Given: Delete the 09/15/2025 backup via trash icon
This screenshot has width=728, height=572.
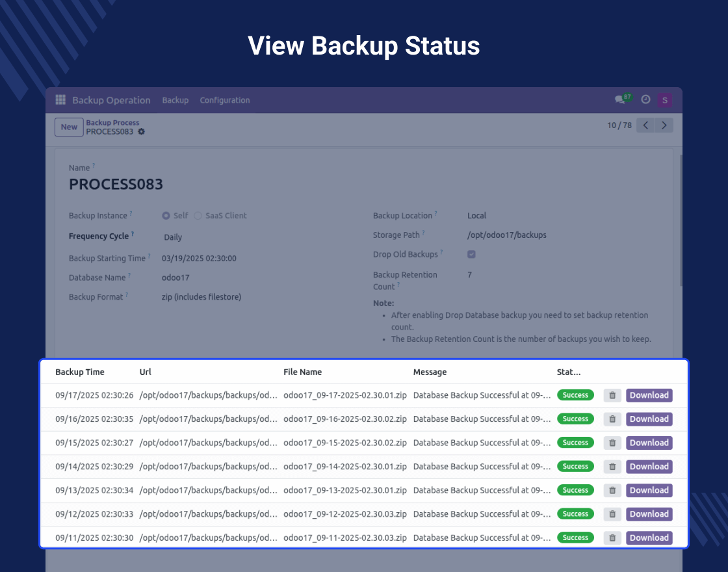Looking at the screenshot, I should (x=612, y=443).
